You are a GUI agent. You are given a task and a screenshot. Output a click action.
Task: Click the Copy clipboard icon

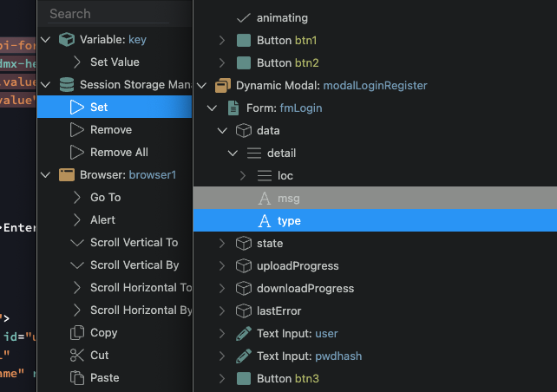tap(76, 333)
